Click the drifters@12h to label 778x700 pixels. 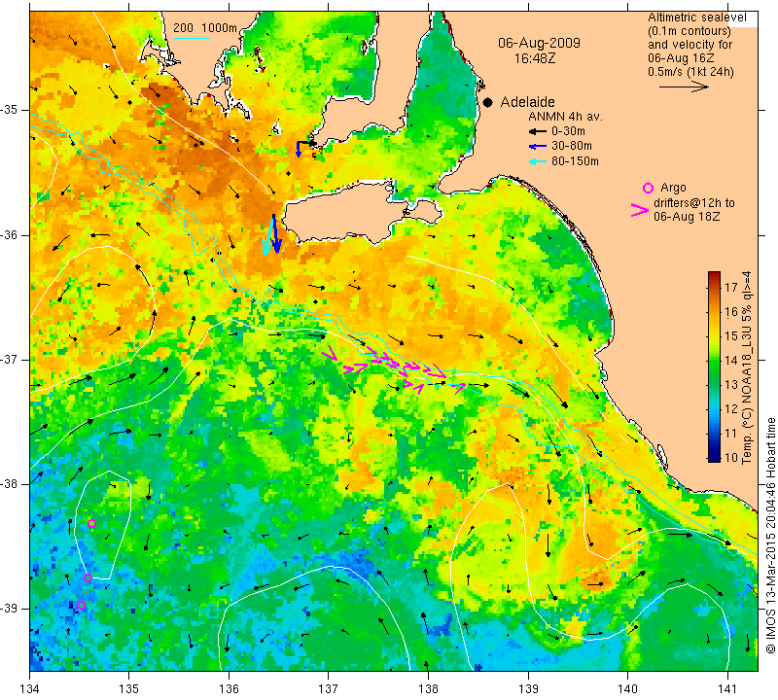click(694, 203)
